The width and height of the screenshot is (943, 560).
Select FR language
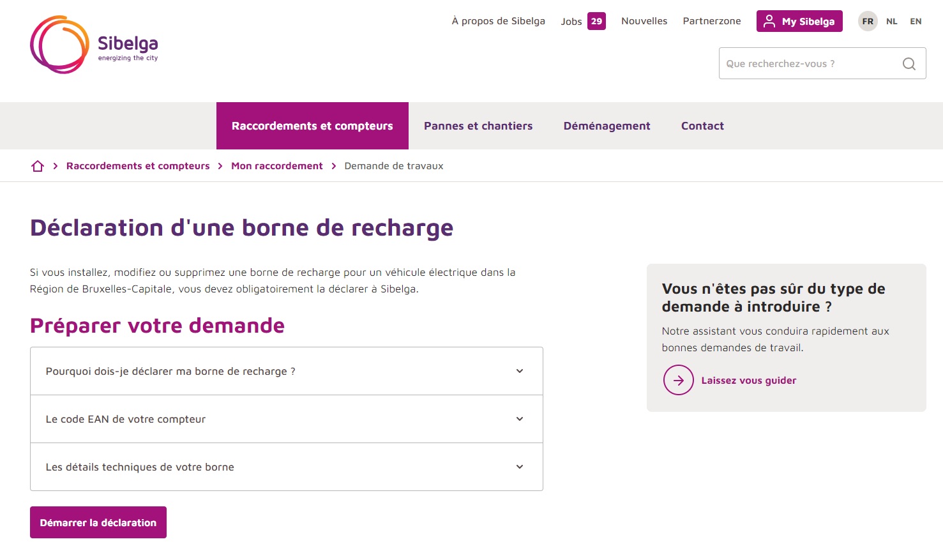coord(868,21)
